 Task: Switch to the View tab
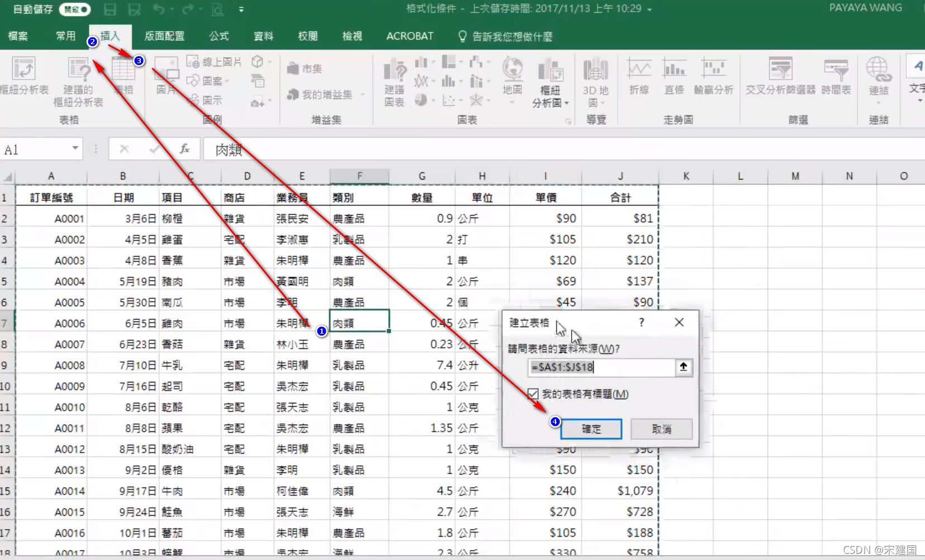point(352,36)
